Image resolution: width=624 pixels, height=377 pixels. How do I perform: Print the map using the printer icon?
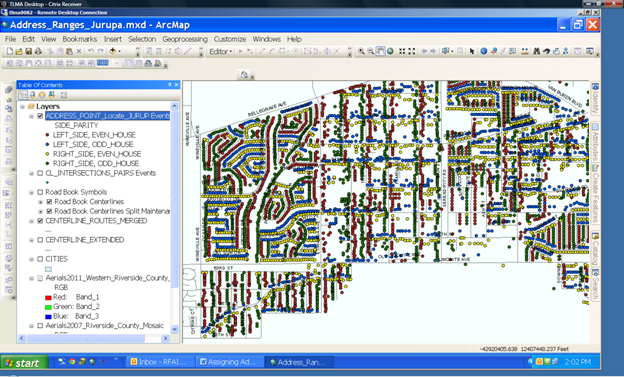(x=38, y=51)
